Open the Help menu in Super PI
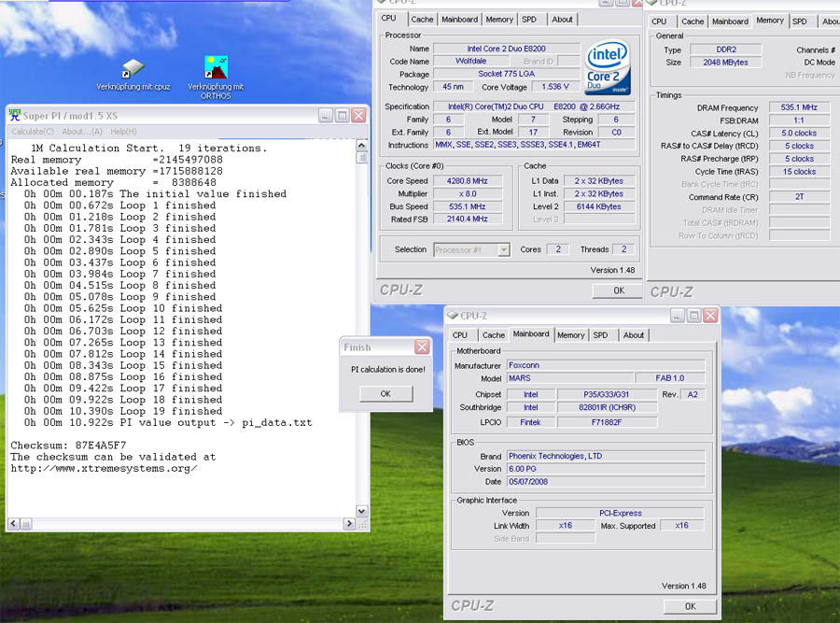840x623 pixels. tap(123, 132)
